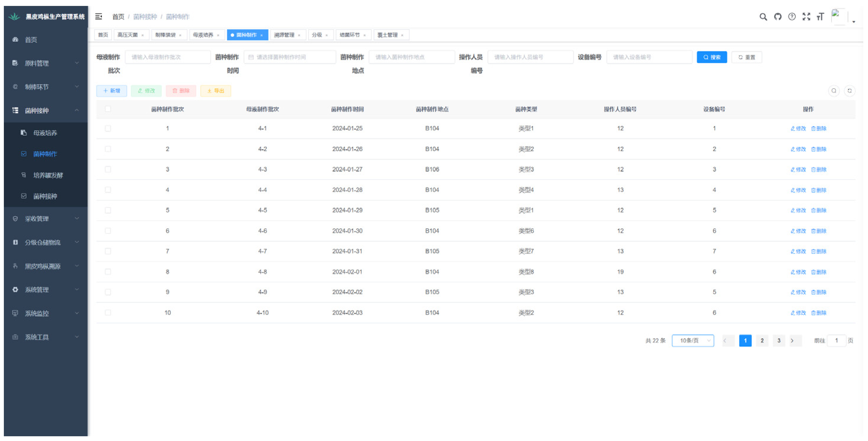Hide the search bar via round magnifier icon
The height and width of the screenshot is (441, 868).
click(x=834, y=91)
